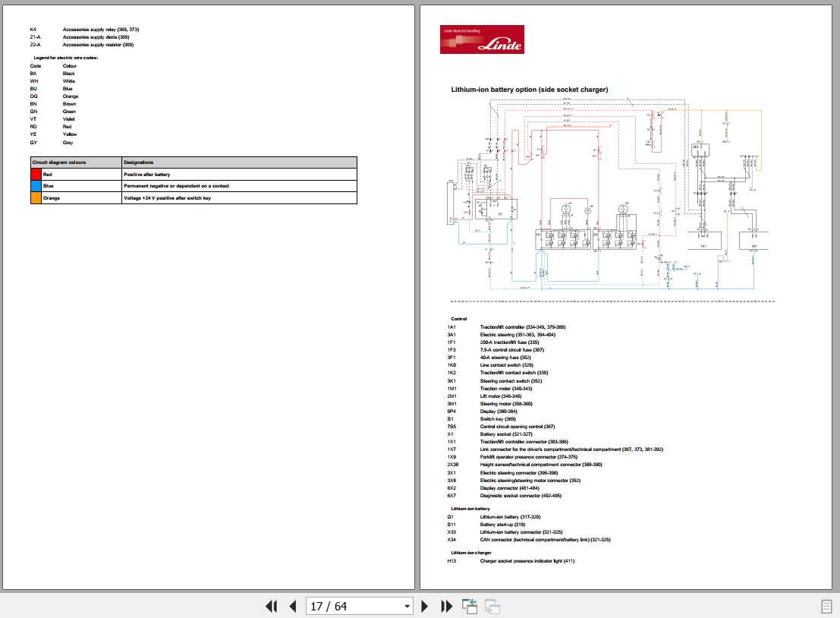Click the 'Designations' table header
840x618 pixels.
(x=239, y=162)
